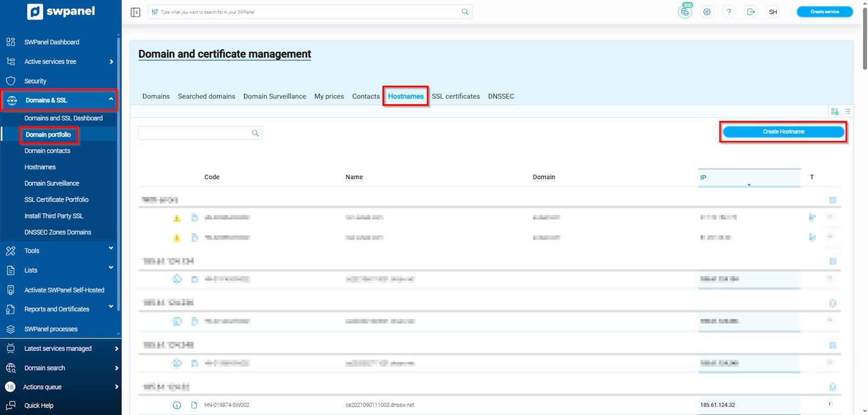
Task: Open the SH user profile avatar
Action: [x=773, y=12]
